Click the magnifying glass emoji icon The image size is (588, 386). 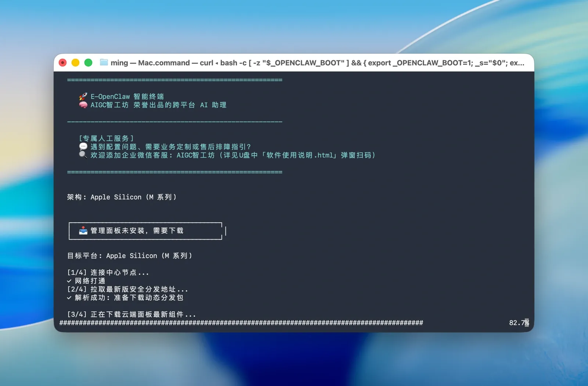click(83, 155)
